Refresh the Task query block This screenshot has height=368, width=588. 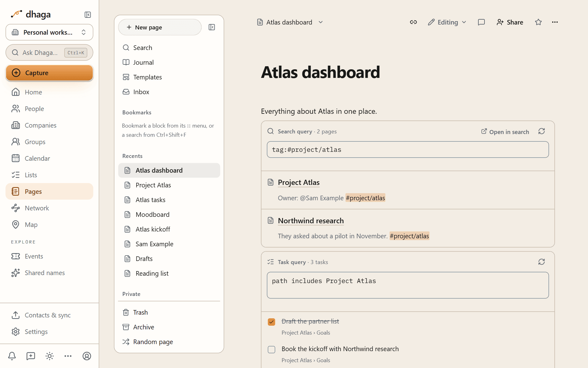pos(541,262)
